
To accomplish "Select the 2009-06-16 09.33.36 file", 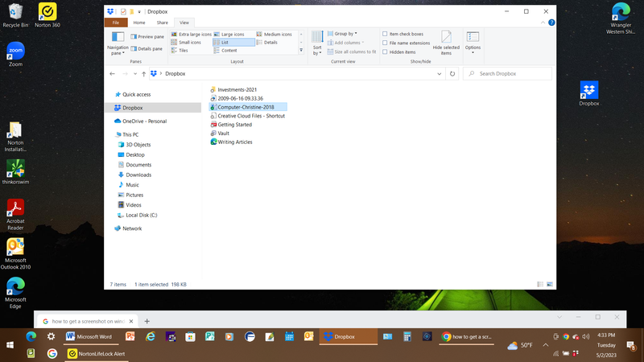I will tap(237, 98).
